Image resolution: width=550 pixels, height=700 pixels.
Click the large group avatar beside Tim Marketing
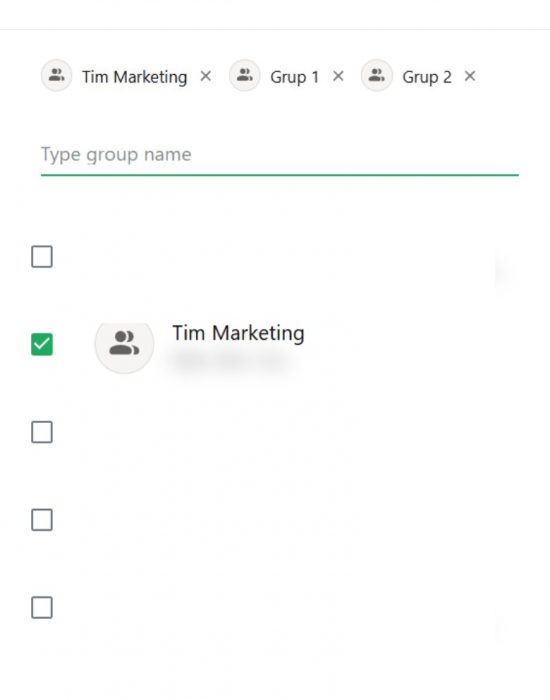pos(125,344)
